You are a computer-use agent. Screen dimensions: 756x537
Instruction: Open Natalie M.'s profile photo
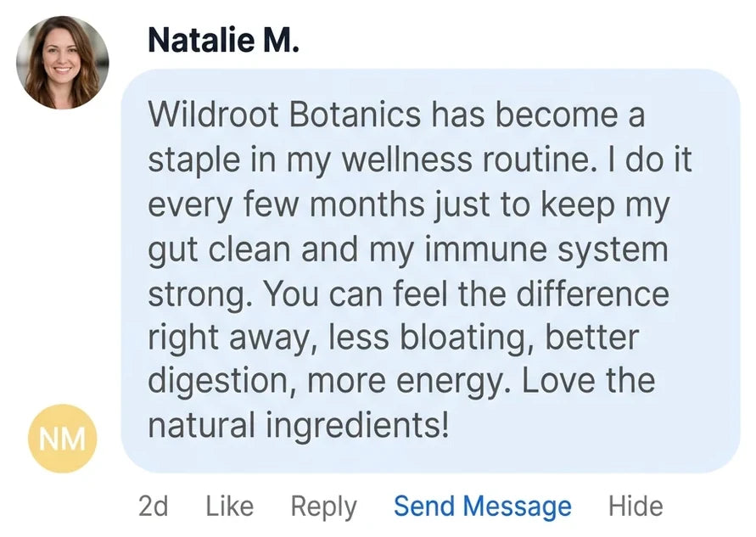click(63, 63)
